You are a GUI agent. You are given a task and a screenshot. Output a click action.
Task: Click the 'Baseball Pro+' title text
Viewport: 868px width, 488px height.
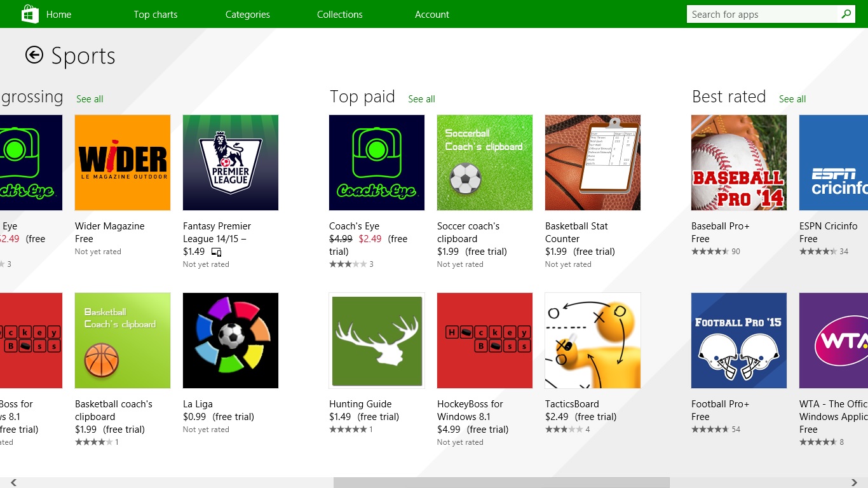point(721,226)
